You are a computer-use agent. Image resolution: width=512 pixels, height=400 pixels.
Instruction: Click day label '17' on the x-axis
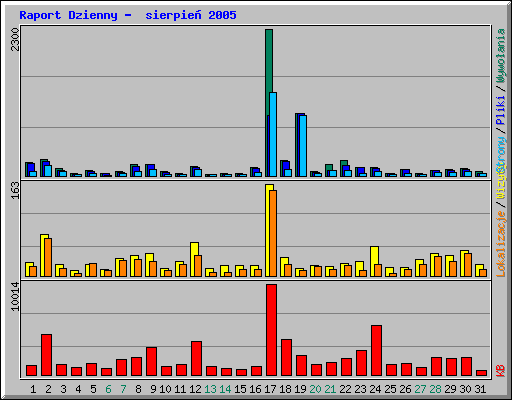pyautogui.click(x=270, y=389)
